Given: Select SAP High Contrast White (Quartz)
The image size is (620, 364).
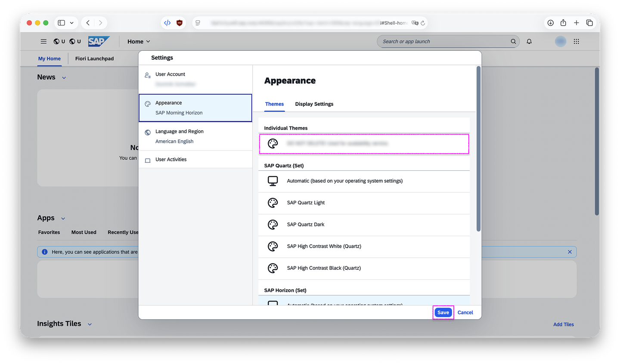Looking at the screenshot, I should coord(364,247).
